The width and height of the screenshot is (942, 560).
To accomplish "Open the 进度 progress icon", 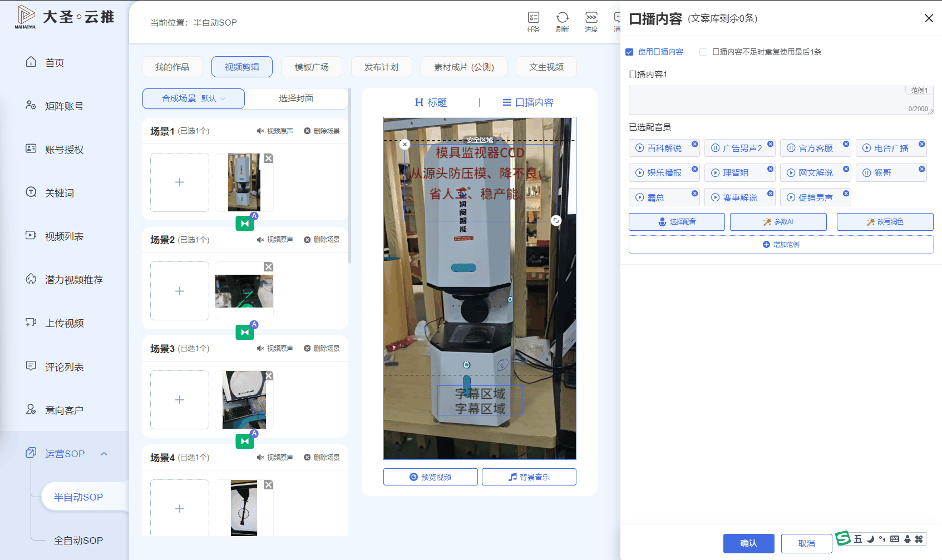I will point(591,22).
